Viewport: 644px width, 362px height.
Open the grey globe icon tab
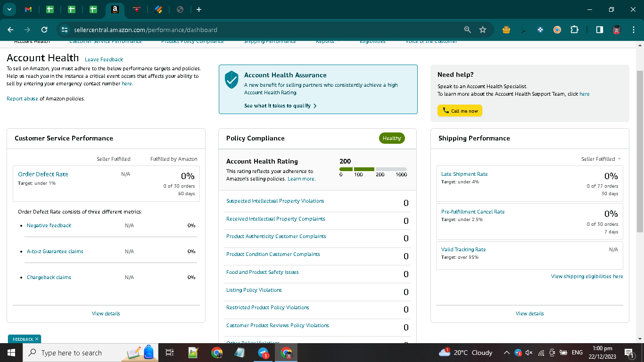click(x=180, y=9)
